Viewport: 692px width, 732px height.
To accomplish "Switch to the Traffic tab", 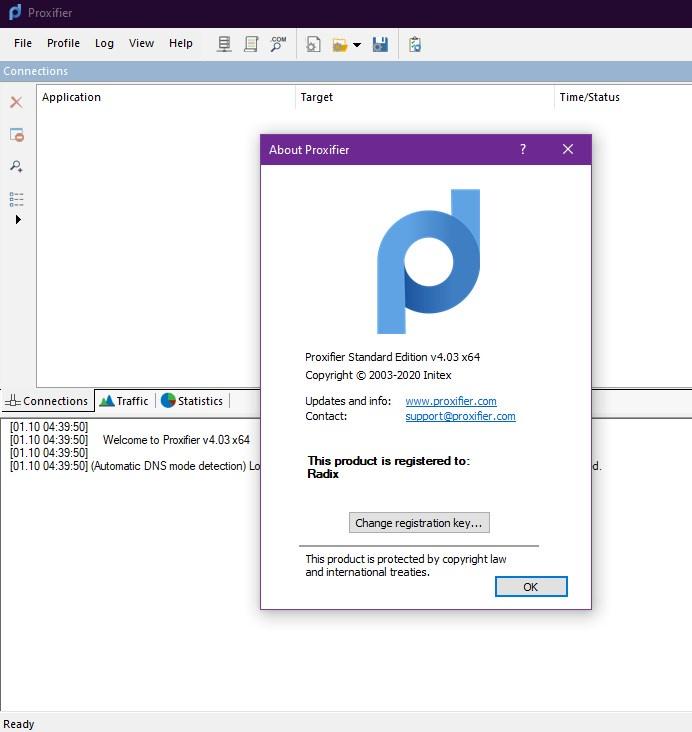I will pyautogui.click(x=123, y=401).
